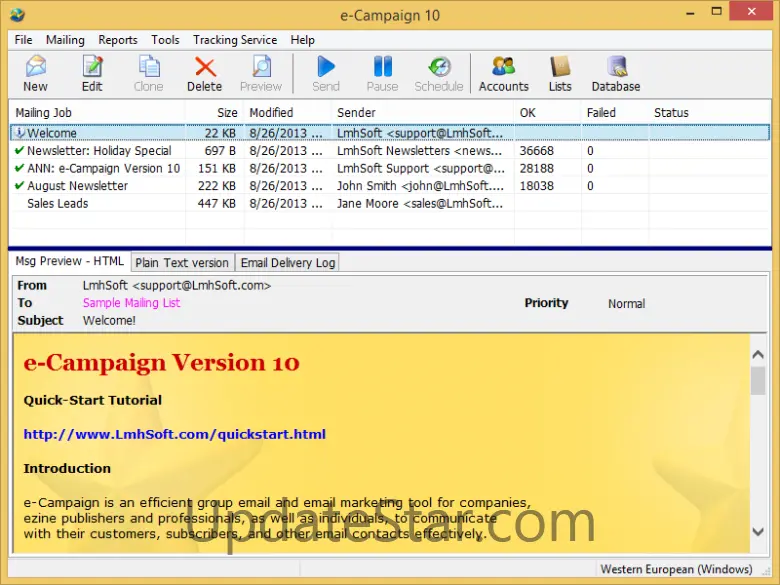Minimize the e-Campaign window
The height and width of the screenshot is (585, 780).
689,12
